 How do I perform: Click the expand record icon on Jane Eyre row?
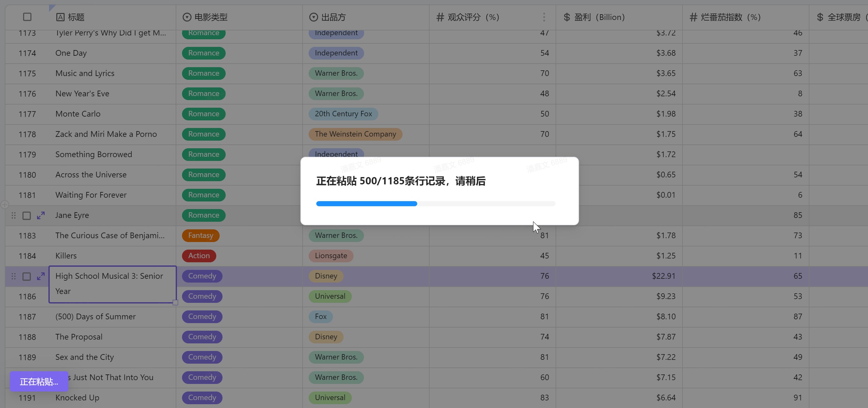41,215
